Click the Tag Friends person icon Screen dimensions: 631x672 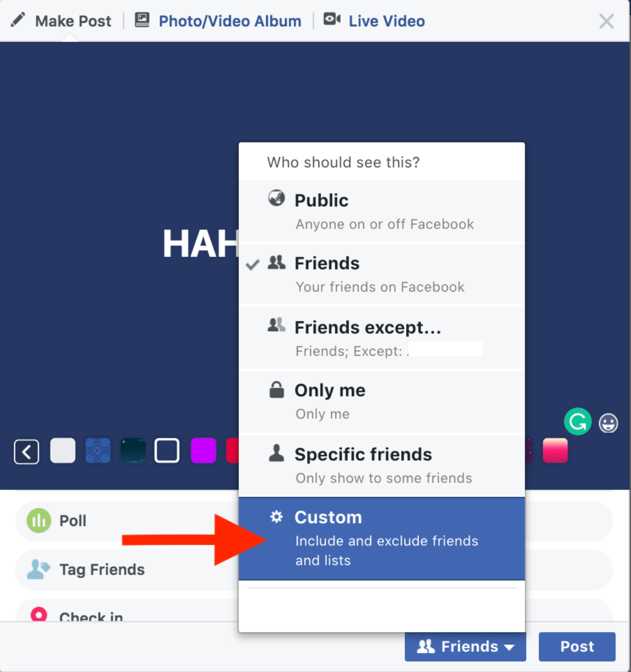coord(38,569)
